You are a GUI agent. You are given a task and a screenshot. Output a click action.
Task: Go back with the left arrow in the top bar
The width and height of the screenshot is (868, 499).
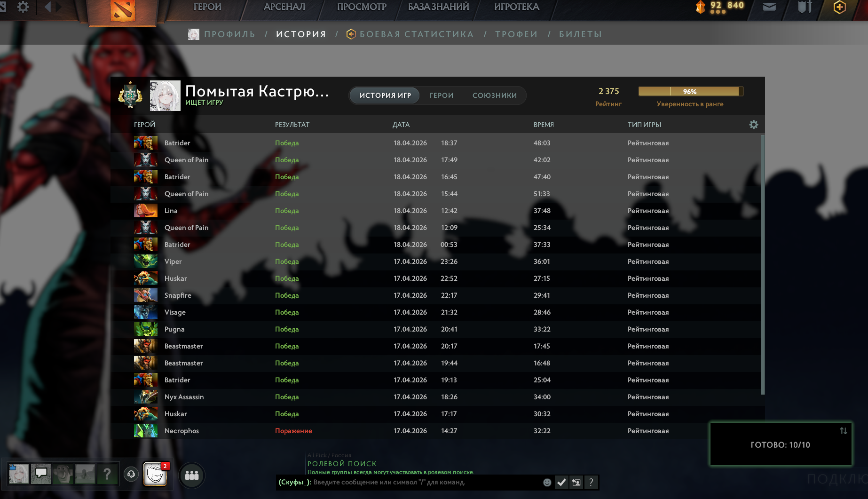coord(47,7)
